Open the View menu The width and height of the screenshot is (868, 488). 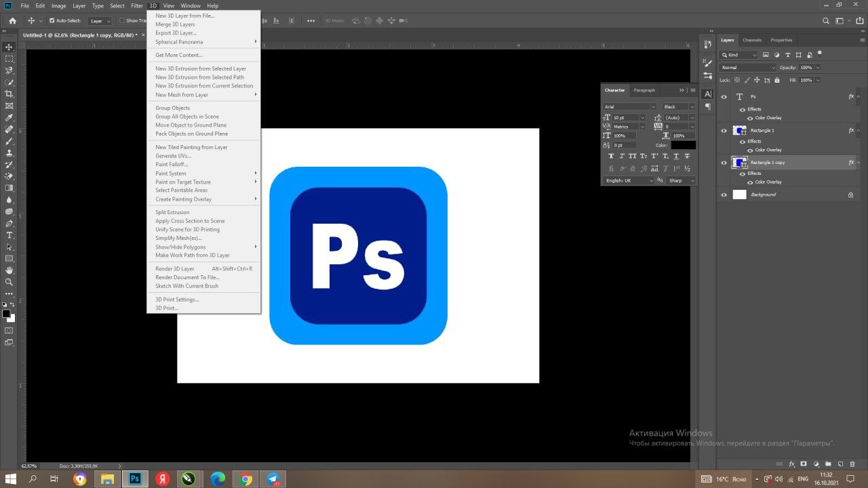tap(168, 5)
